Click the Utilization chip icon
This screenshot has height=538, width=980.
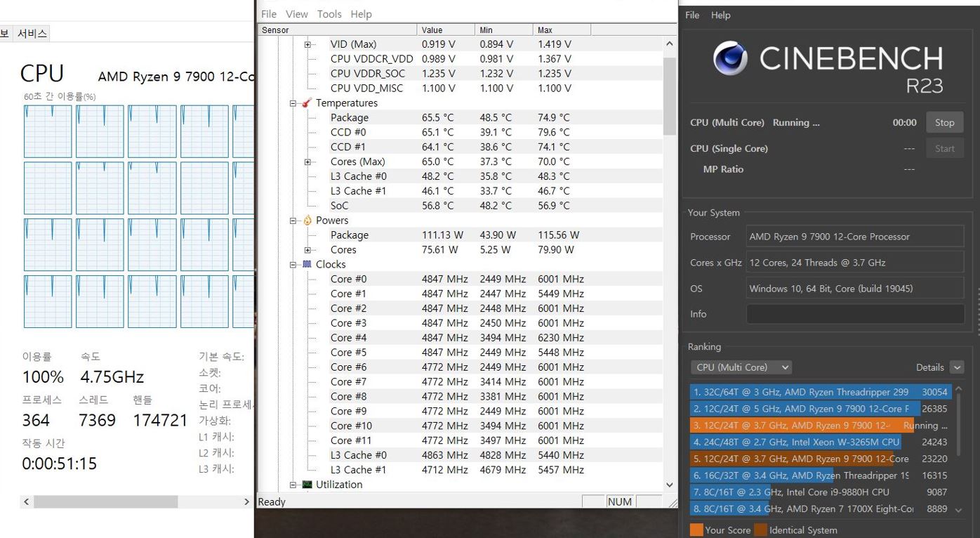(x=307, y=485)
